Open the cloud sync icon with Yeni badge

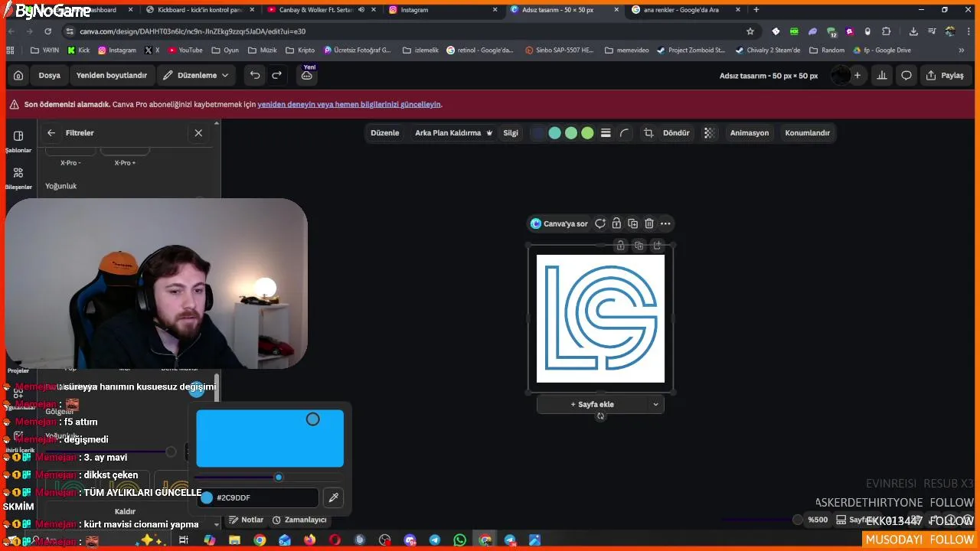[307, 75]
